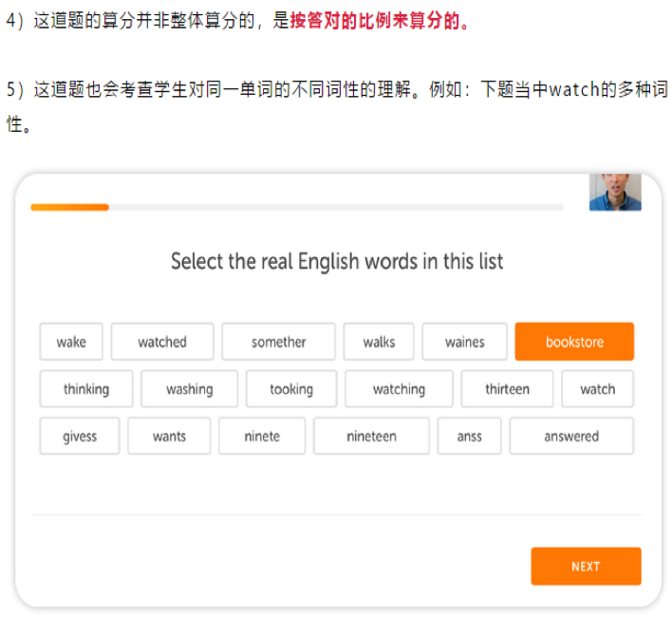Select the word 'watched'
This screenshot has height=617, width=672.
coord(162,342)
